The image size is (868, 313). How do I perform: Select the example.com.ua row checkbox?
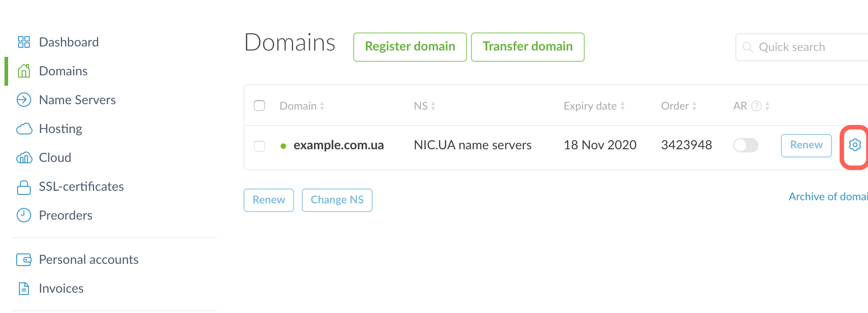point(259,146)
